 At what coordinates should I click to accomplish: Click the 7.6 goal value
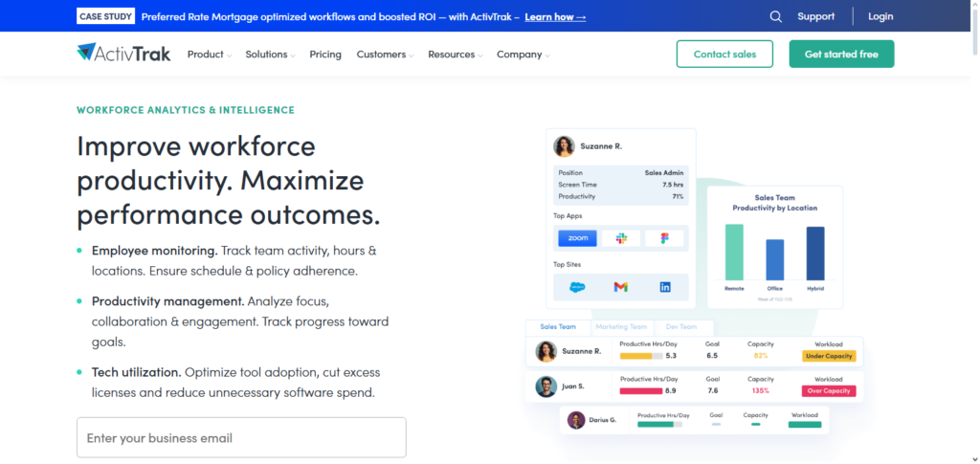712,391
